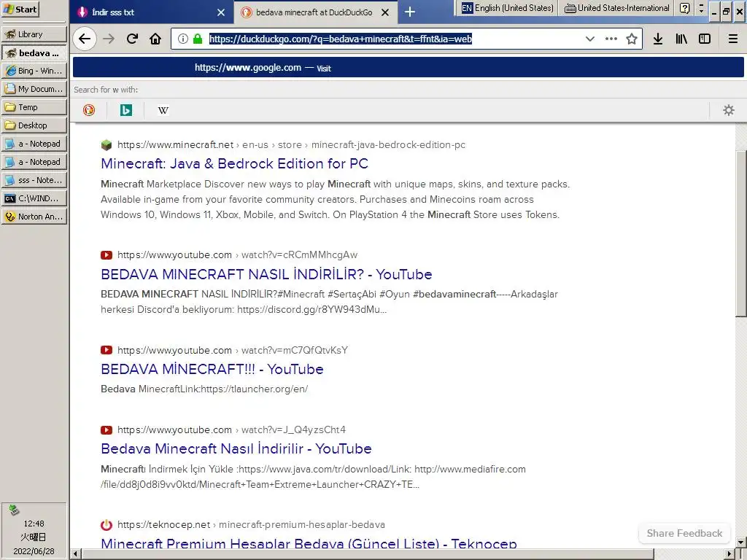Click the Share Feedback button

point(684,533)
